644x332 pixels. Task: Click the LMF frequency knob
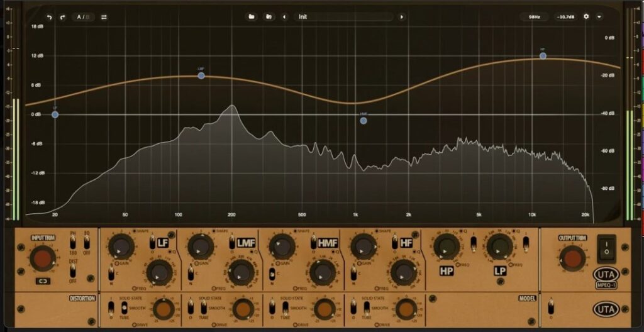[x=241, y=272]
